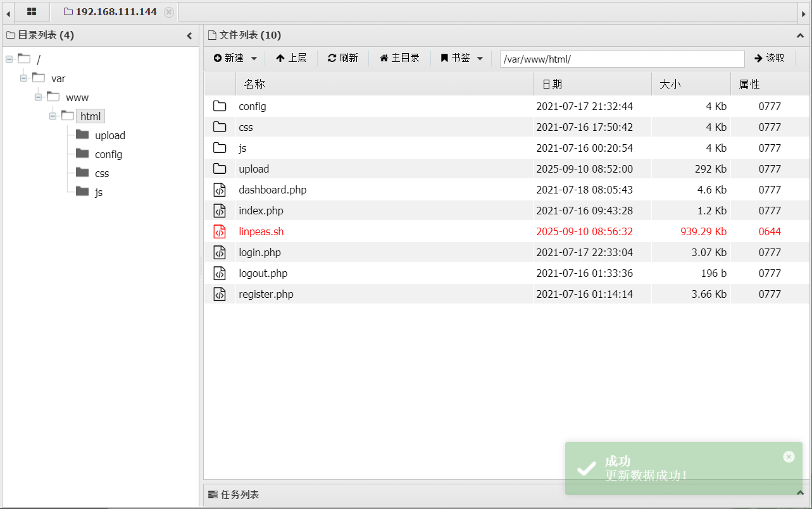
Task: Sort by the 日期 column header
Action: (x=592, y=84)
